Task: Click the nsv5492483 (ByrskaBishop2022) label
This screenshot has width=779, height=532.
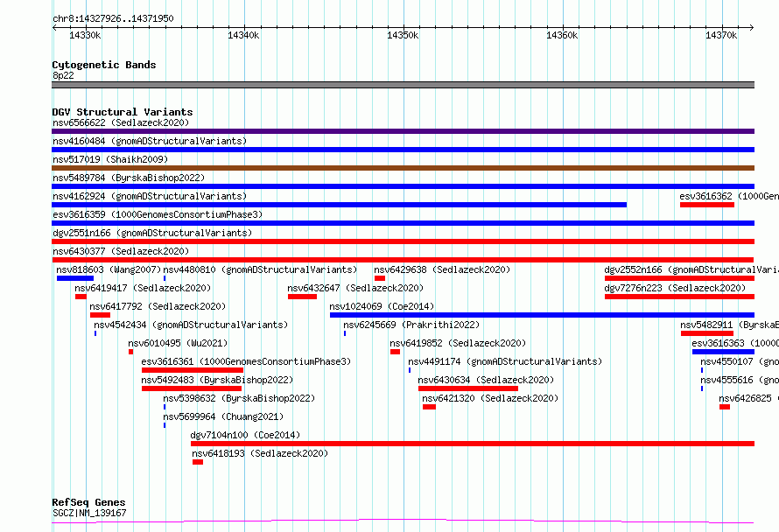Action: (217, 380)
